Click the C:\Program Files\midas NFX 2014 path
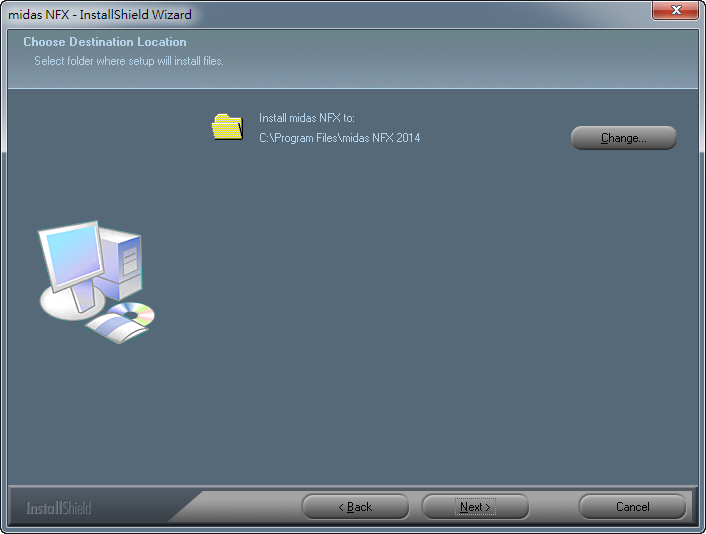This screenshot has height=534, width=706. pyautogui.click(x=339, y=138)
